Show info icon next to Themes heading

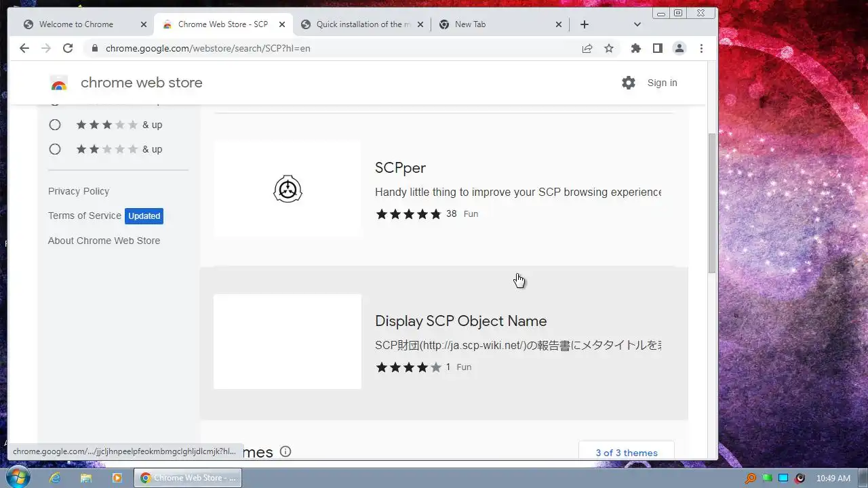coord(285,451)
